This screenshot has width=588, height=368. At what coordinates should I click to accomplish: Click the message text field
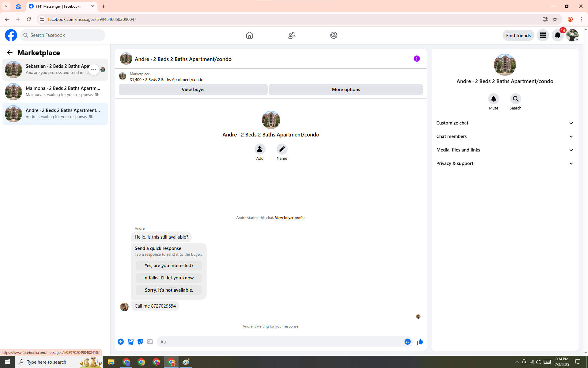point(280,342)
